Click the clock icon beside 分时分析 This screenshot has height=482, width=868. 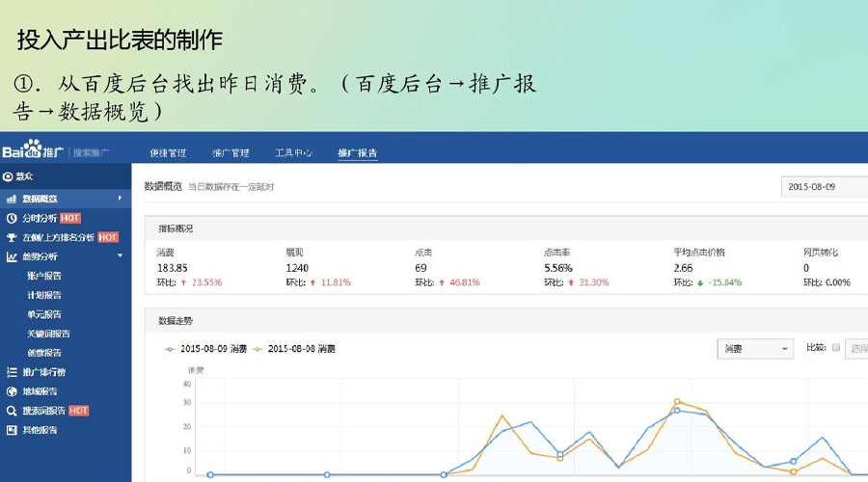12,218
